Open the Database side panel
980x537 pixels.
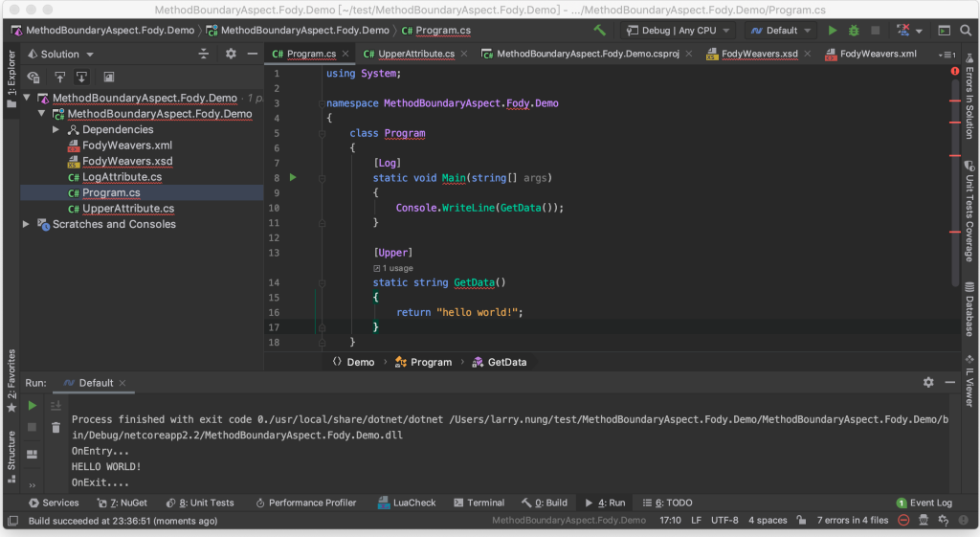point(969,310)
